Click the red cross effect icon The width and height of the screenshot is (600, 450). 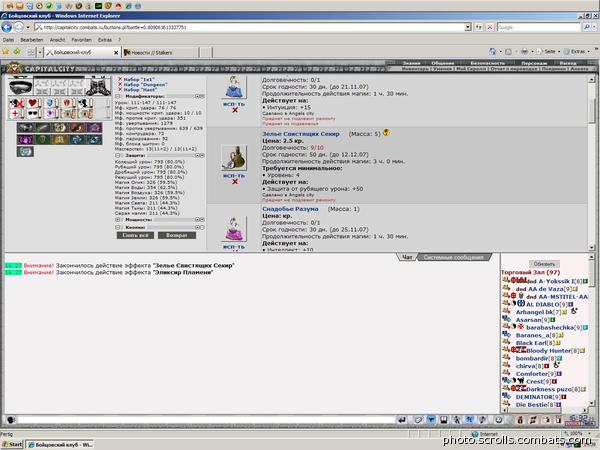15,114
